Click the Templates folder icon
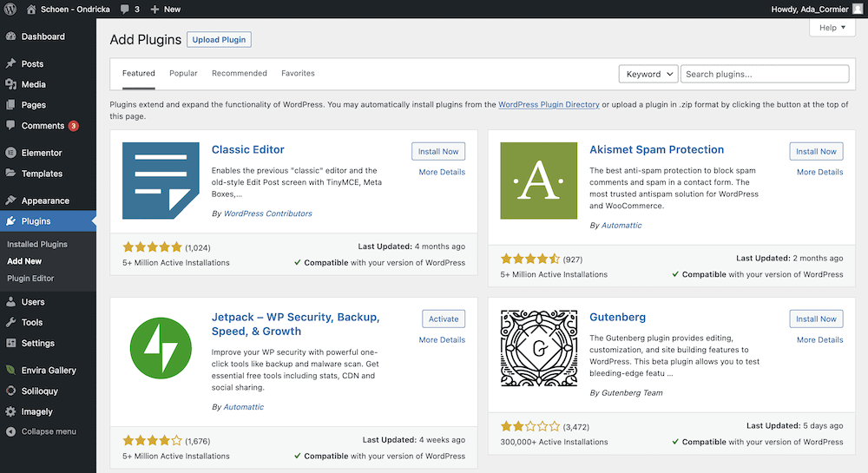The height and width of the screenshot is (473, 868). click(x=10, y=174)
